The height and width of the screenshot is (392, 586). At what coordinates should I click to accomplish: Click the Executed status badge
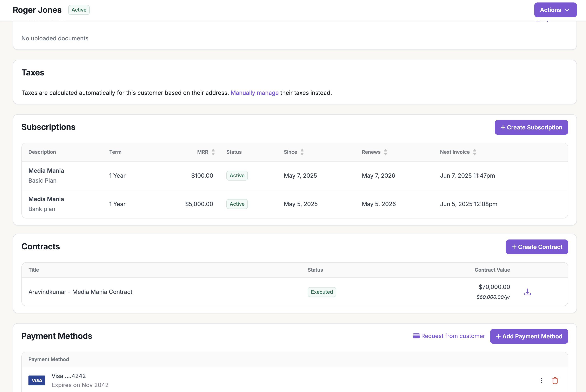[x=322, y=292]
